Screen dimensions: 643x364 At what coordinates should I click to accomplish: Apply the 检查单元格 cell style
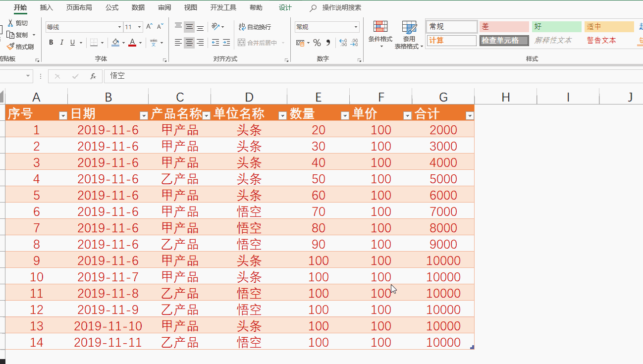tap(504, 41)
